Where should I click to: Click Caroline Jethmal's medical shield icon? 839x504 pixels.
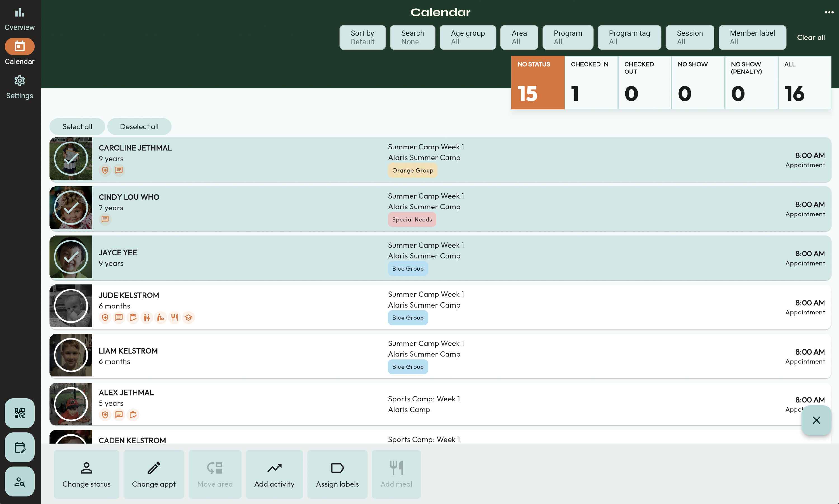tap(105, 170)
